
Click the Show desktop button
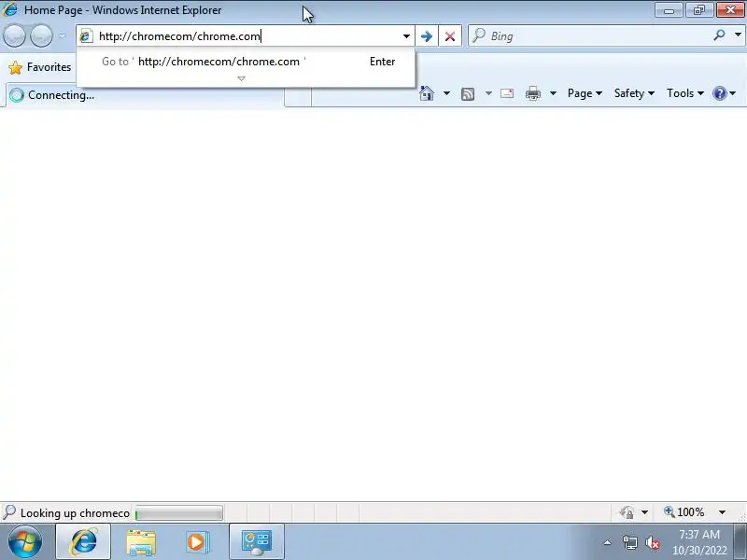740,542
